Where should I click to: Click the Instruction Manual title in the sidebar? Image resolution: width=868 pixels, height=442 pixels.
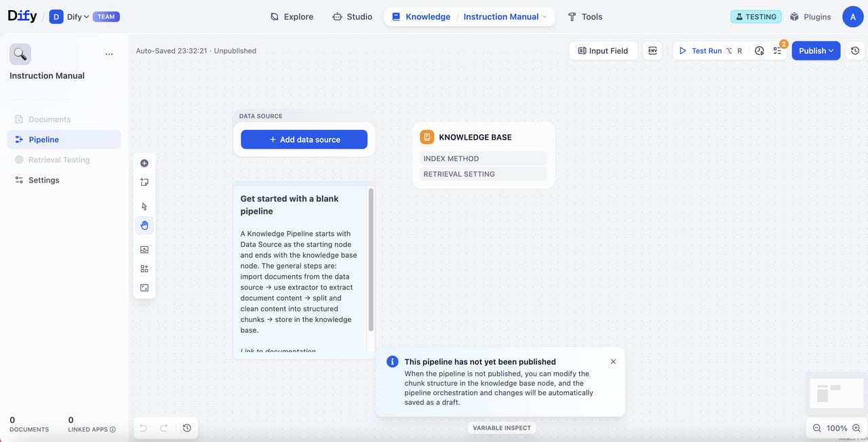coord(47,76)
